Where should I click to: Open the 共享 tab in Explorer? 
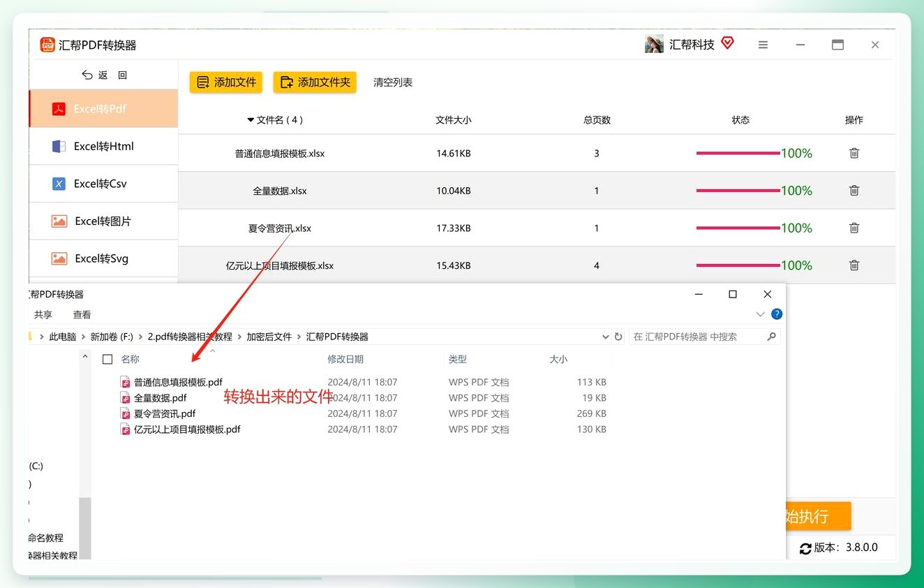[43, 315]
